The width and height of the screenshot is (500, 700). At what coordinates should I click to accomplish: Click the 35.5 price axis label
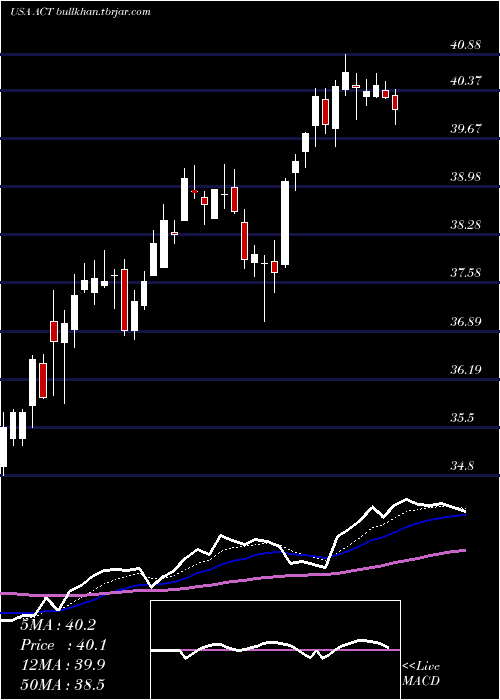(x=462, y=418)
